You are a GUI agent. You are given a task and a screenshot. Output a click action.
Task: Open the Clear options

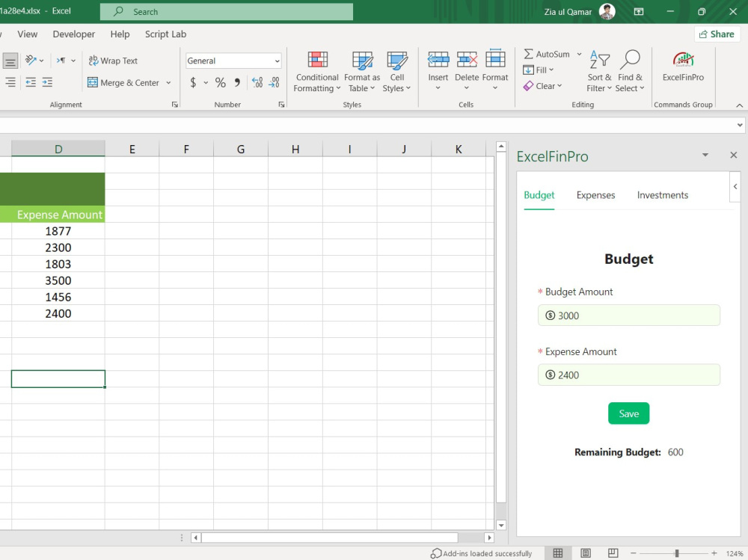(543, 86)
